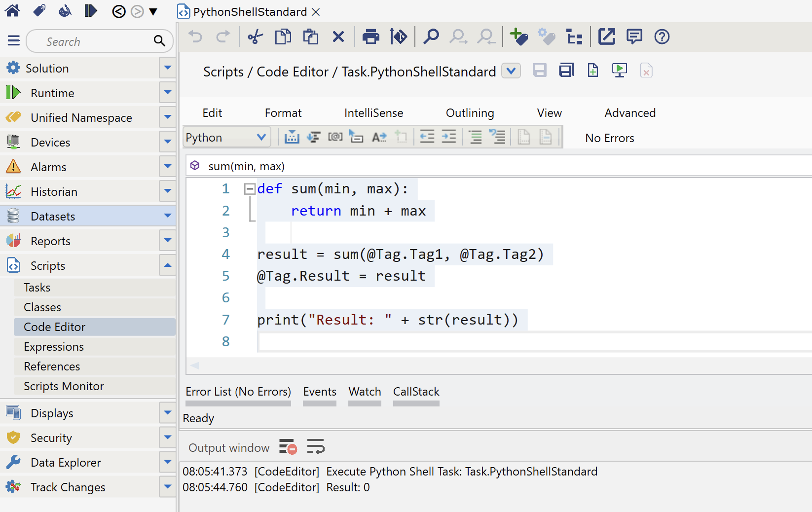812x512 pixels.
Task: Open the Task.PythonShellStandard document dropdown
Action: 511,71
